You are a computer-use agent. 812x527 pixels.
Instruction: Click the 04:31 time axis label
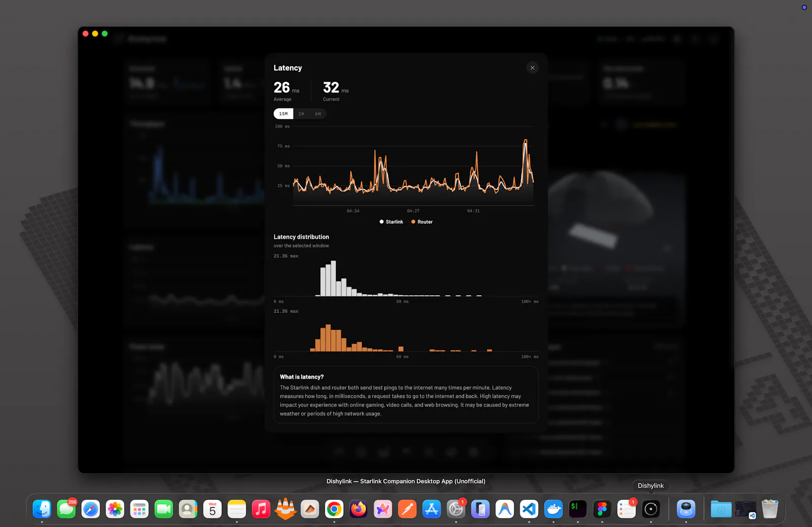click(x=473, y=211)
